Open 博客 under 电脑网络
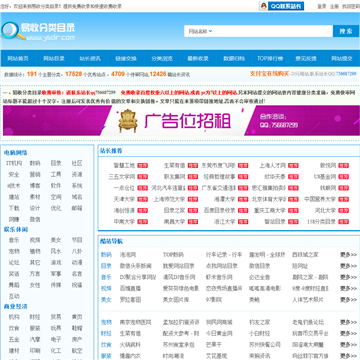Viewport: 360px width, 360px height. 35,186
